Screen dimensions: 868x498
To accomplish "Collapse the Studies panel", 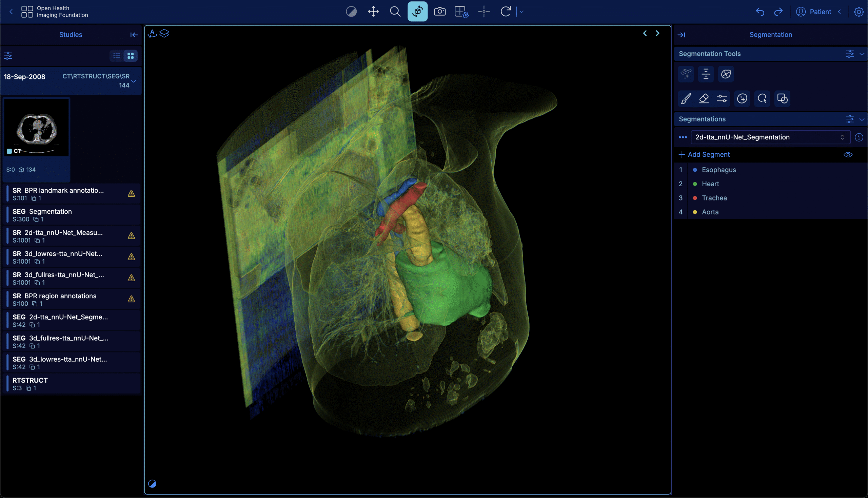I will [x=134, y=35].
